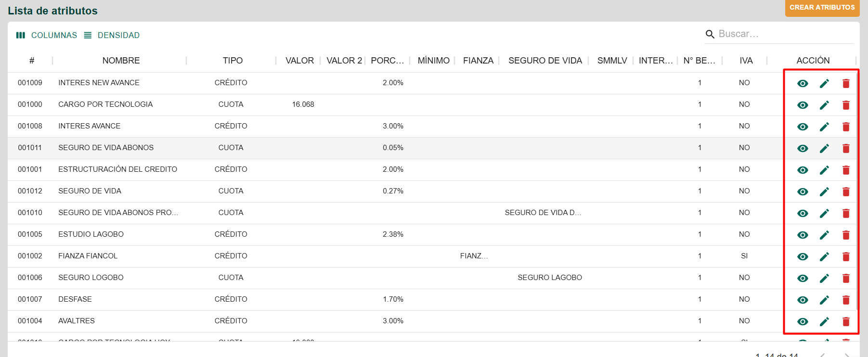Open eye icon for AVALTRES row
The width and height of the screenshot is (868, 357).
coord(803,322)
